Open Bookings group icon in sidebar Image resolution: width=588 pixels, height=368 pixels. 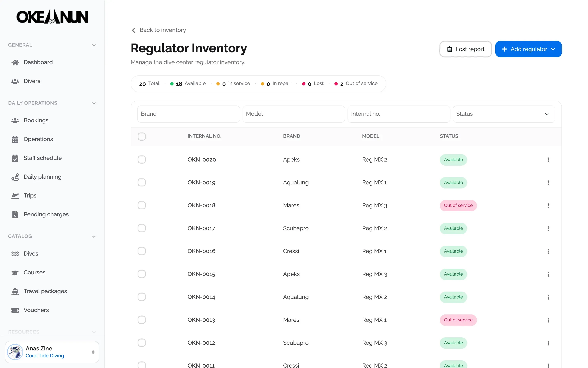click(x=15, y=120)
